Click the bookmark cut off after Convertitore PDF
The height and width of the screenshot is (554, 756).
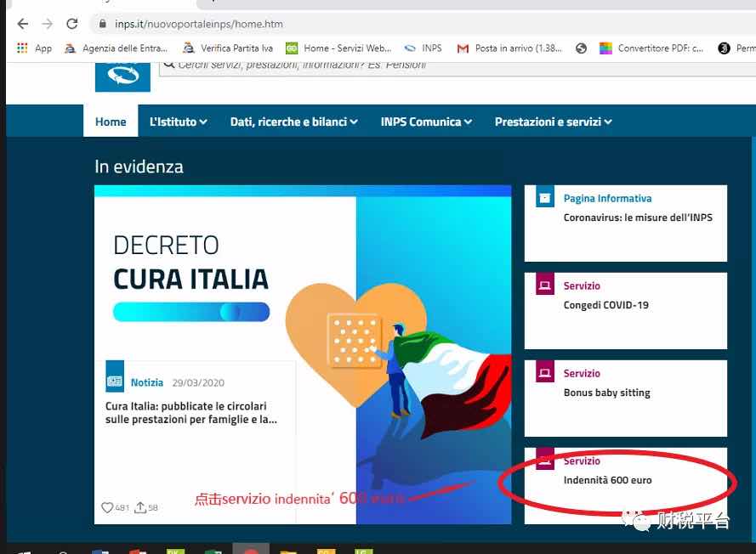[736, 48]
